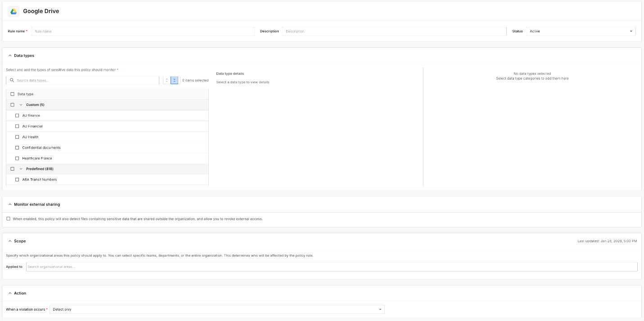Click the Google Drive logo icon
The width and height of the screenshot is (644, 321).
[x=14, y=11]
